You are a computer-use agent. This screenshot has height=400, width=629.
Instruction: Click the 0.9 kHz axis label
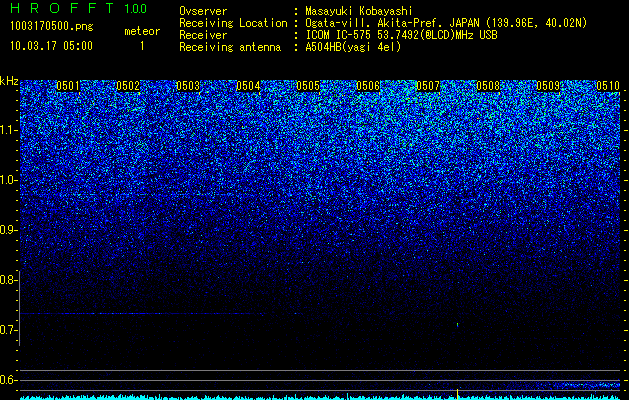coord(7,230)
